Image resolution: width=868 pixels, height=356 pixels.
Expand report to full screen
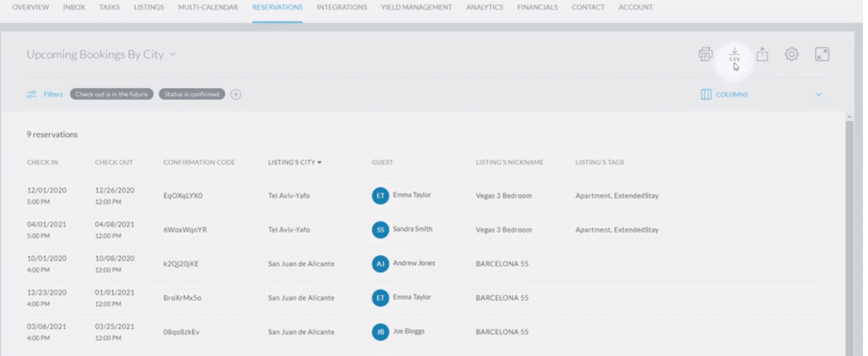click(822, 55)
